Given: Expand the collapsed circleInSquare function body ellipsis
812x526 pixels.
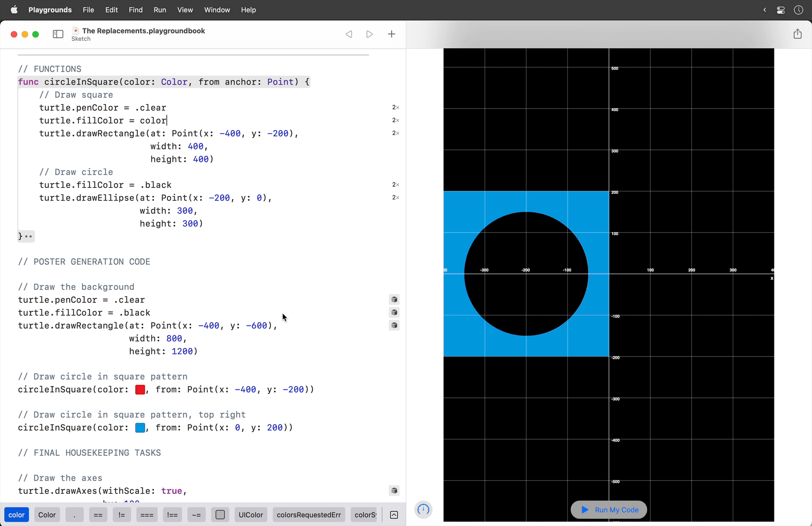Looking at the screenshot, I should [x=28, y=236].
